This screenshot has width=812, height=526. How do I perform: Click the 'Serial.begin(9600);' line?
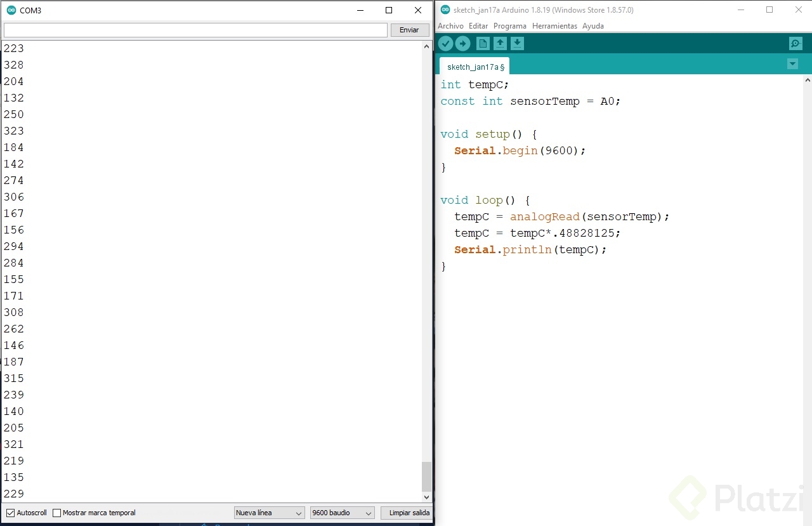[x=520, y=150]
